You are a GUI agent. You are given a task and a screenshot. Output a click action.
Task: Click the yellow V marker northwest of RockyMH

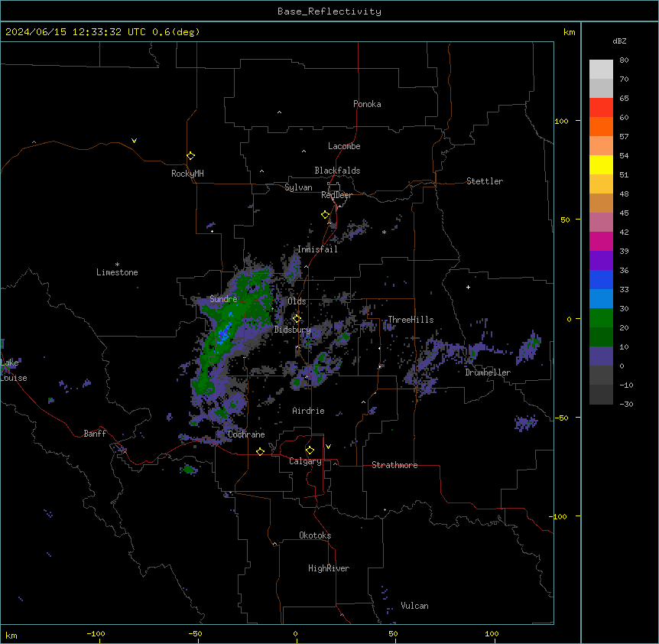point(134,141)
